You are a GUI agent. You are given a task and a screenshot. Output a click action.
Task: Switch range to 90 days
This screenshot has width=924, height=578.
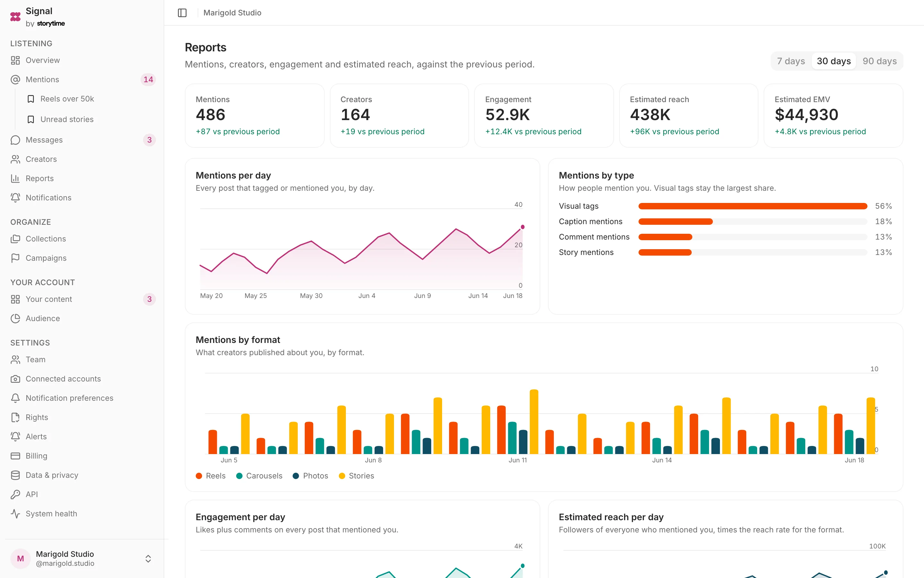click(x=879, y=61)
